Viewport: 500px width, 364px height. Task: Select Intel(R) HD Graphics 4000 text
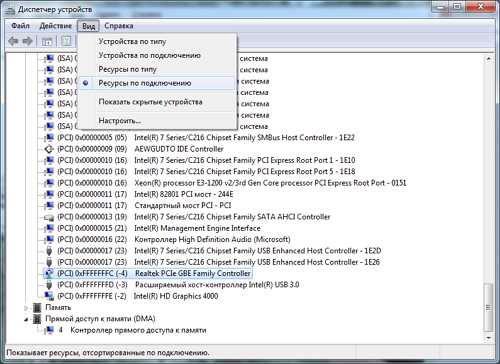point(176,296)
